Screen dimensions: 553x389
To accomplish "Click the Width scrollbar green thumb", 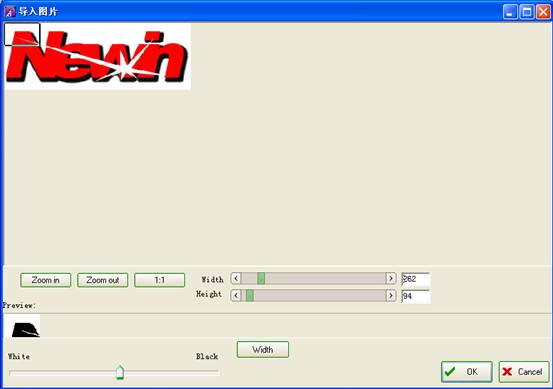I will pos(261,279).
